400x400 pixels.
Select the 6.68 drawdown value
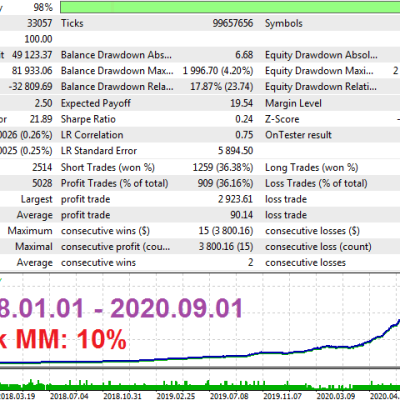pyautogui.click(x=244, y=55)
